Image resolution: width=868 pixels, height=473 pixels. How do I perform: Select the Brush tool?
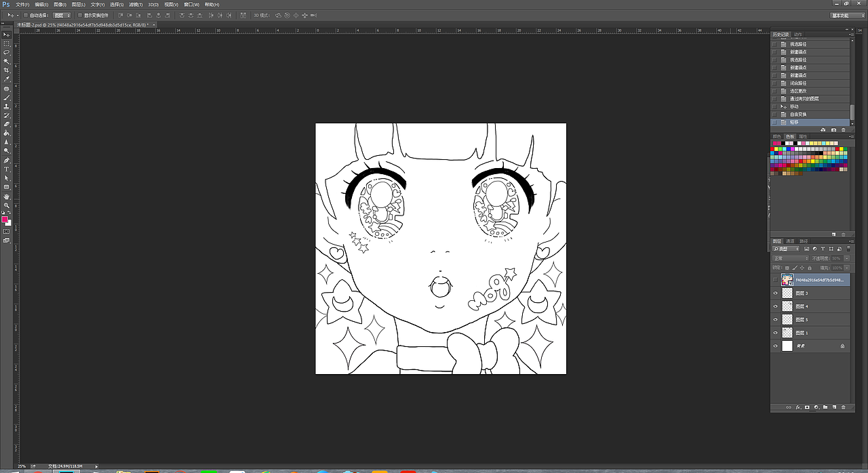click(6, 98)
